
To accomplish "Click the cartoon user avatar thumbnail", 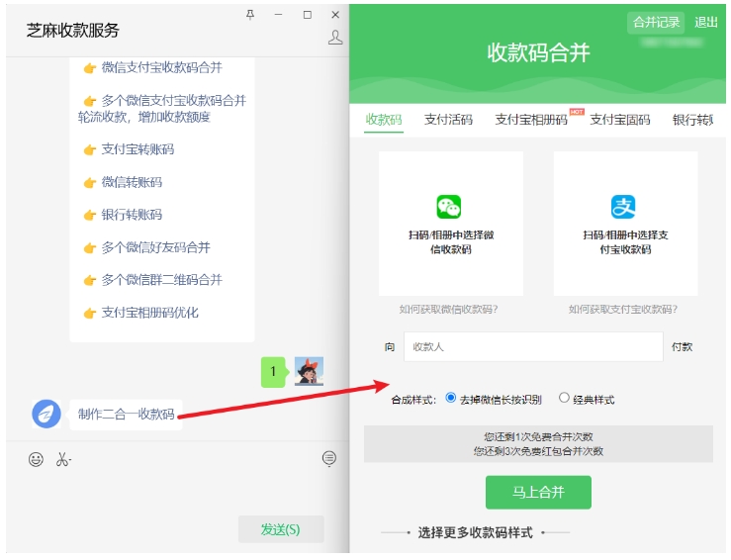I will (x=309, y=371).
